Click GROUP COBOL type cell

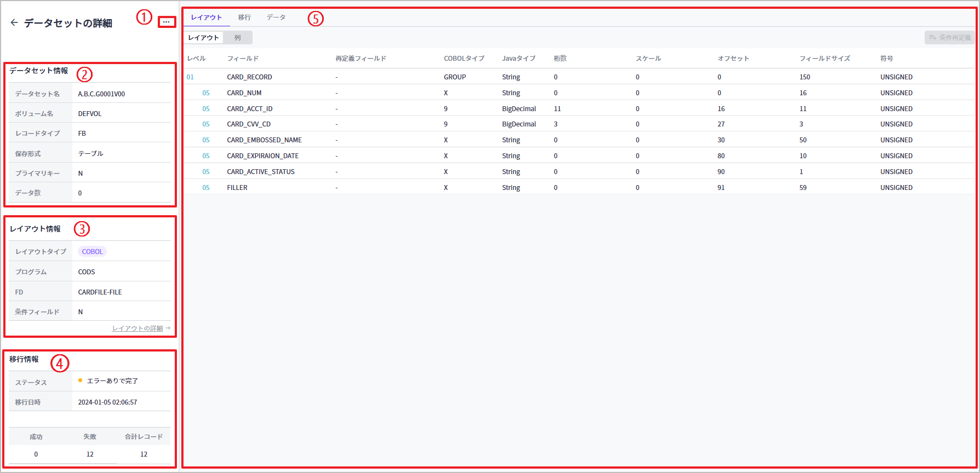455,77
